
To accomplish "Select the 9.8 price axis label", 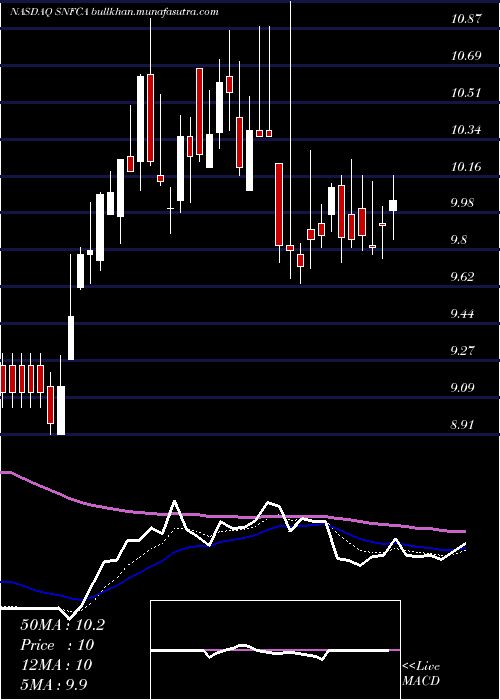I will pos(460,241).
